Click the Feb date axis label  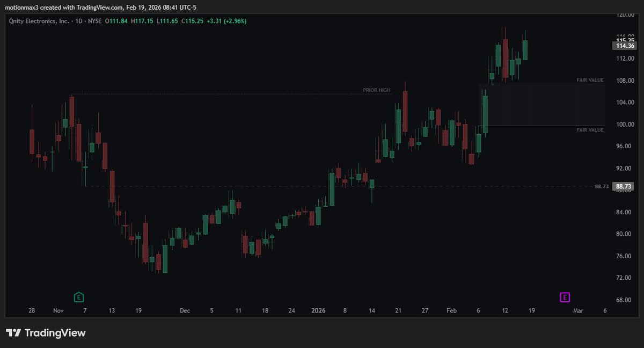451,311
